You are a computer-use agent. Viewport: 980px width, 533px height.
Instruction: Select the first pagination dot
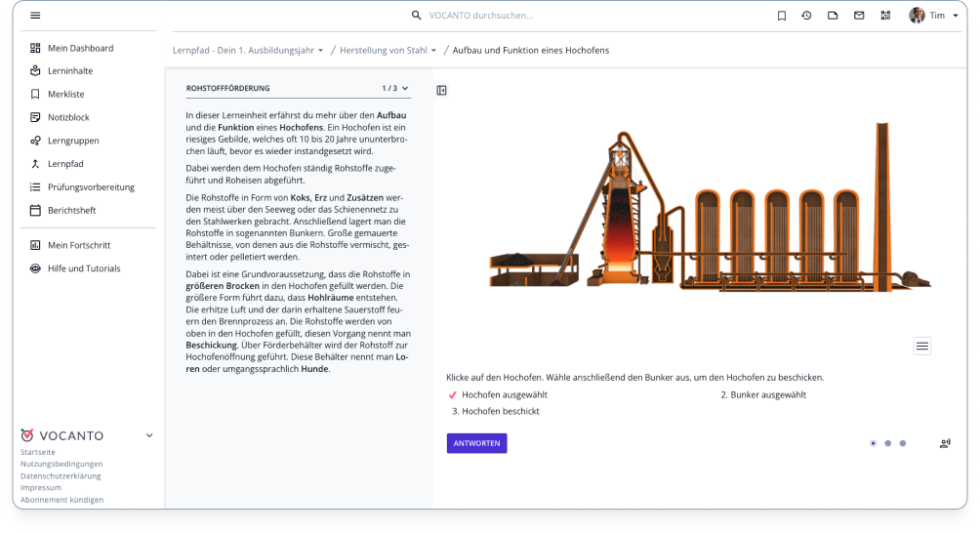click(873, 443)
